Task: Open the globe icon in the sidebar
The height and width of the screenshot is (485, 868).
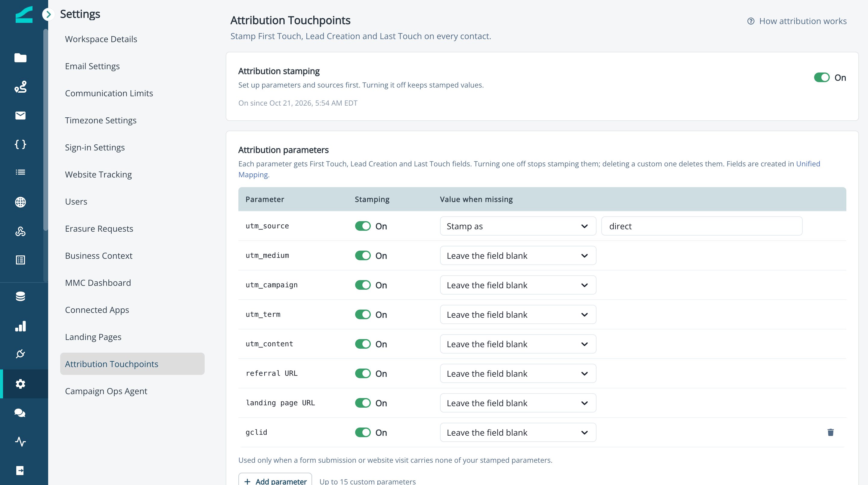Action: tap(20, 202)
